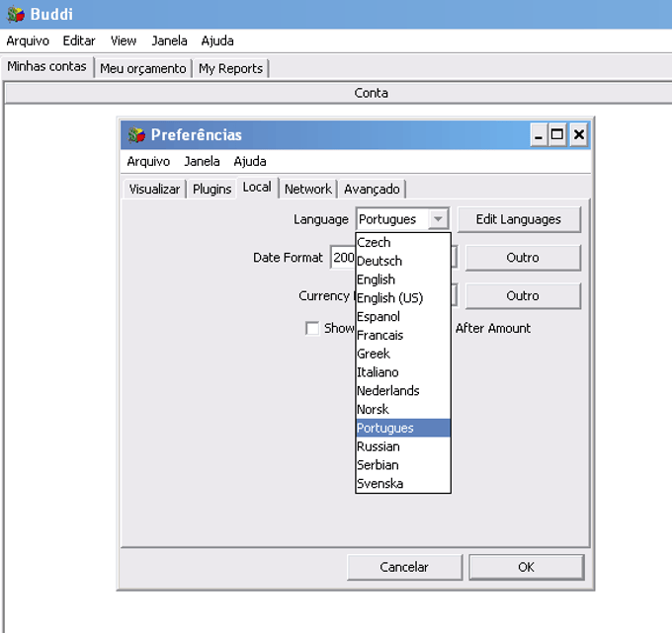This screenshot has width=672, height=633.
Task: Open Arquivo menu in Preferências window
Action: pos(148,162)
